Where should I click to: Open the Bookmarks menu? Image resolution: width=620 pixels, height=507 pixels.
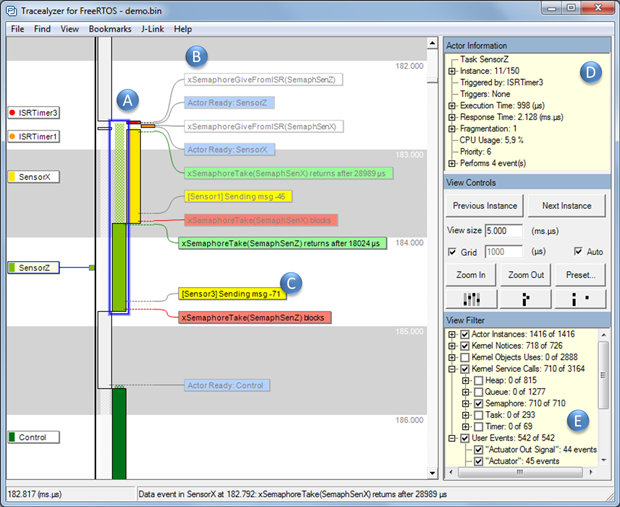click(110, 29)
